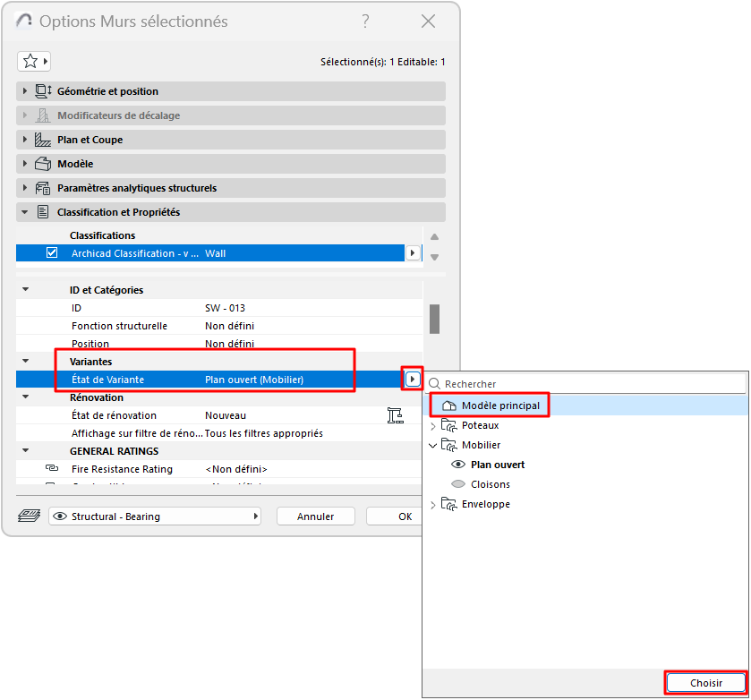Toggle the eye icon for Plan ouvert
The width and height of the screenshot is (751, 700).
[x=458, y=465]
